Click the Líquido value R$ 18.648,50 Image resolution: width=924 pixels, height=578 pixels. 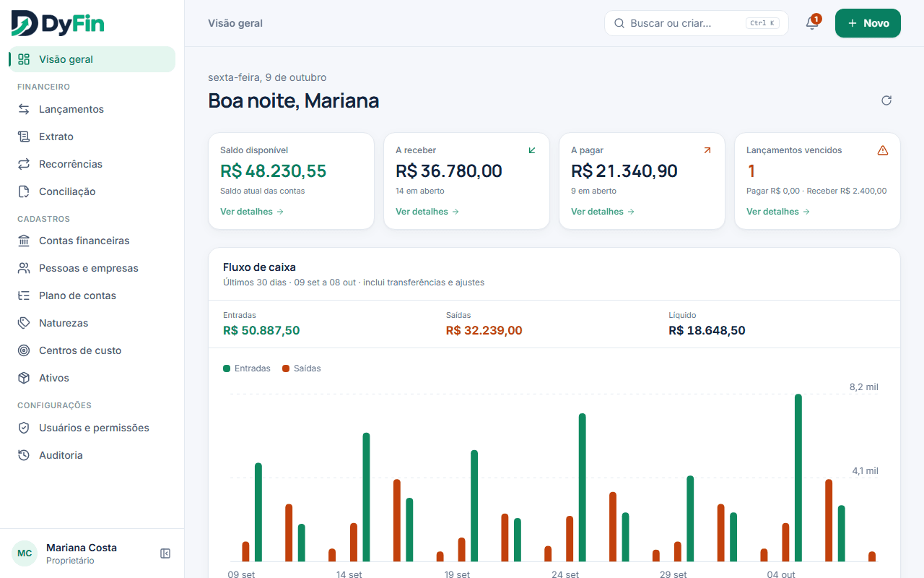(x=707, y=330)
